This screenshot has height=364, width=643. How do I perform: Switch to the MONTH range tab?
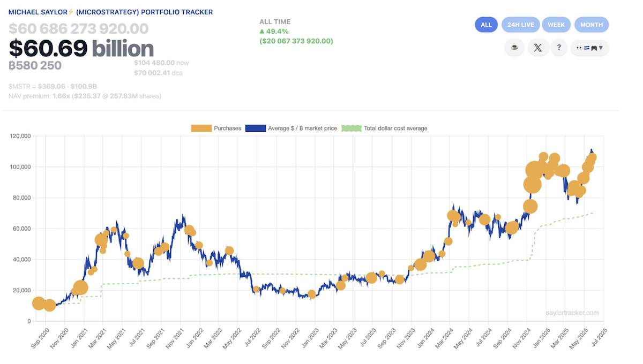pyautogui.click(x=592, y=25)
